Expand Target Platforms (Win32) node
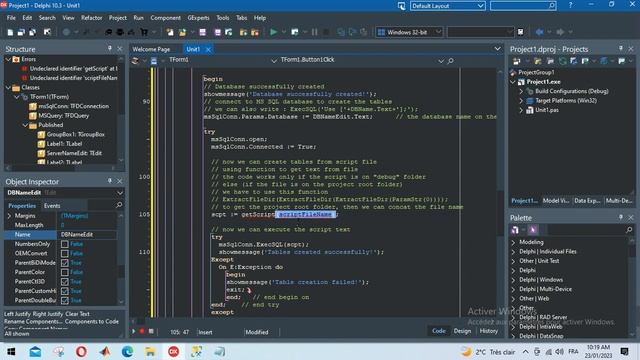Viewport: 640px width, 360px height. tap(521, 101)
